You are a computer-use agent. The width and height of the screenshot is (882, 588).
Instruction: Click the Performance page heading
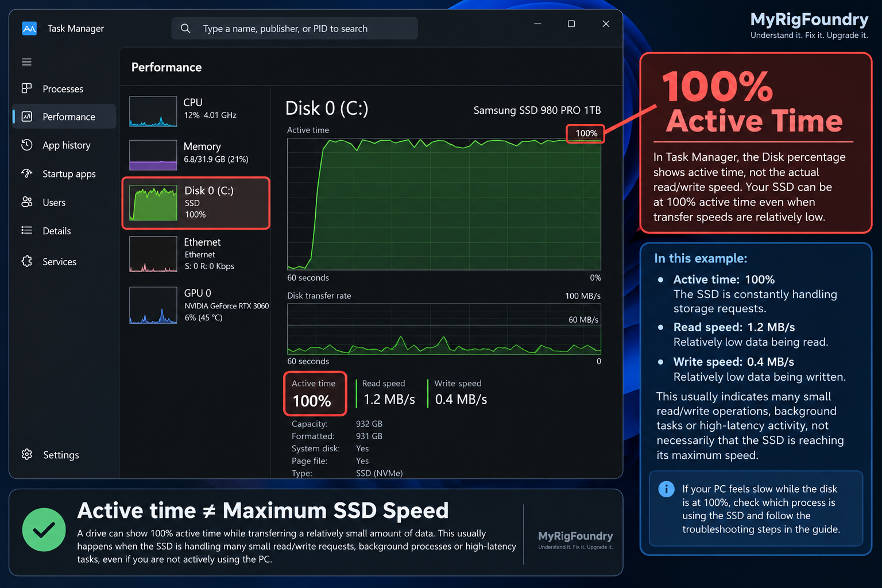click(167, 67)
